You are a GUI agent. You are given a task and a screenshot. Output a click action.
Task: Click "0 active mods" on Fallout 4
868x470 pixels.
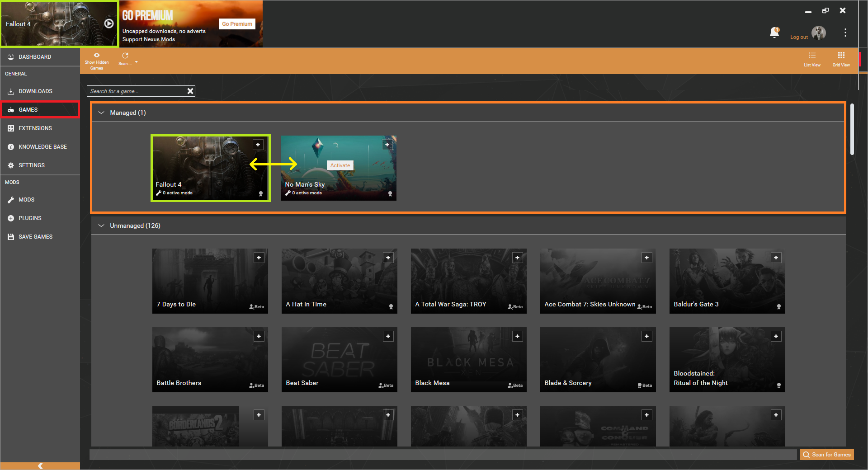tap(178, 193)
